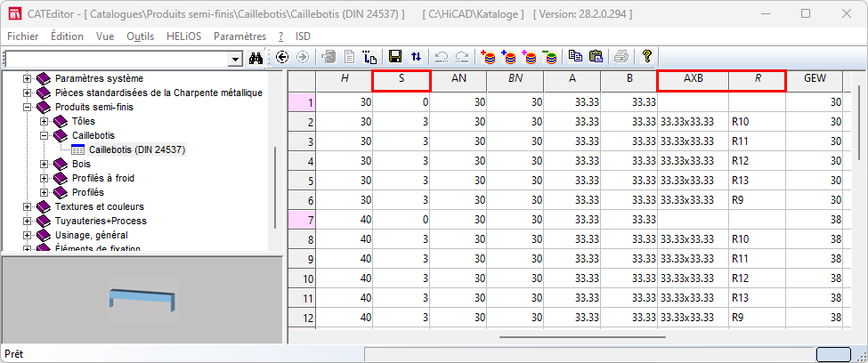868x363 pixels.
Task: Click the printer icon
Action: coord(621,56)
